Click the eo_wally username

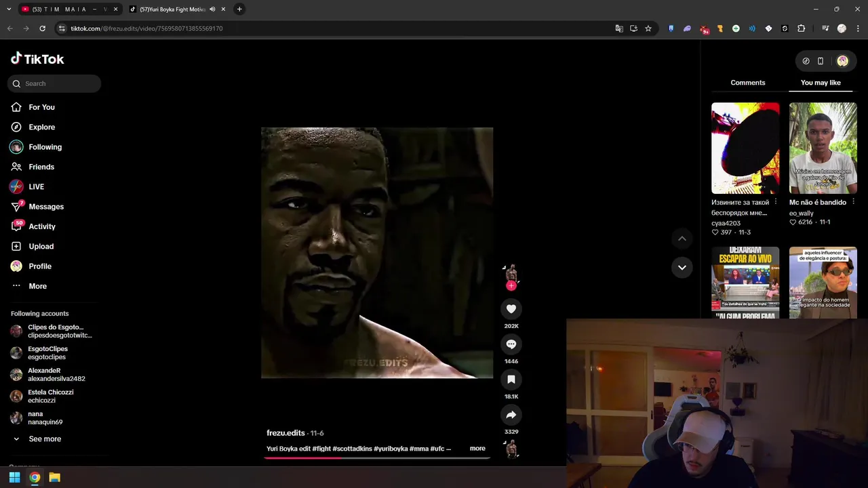(x=801, y=213)
